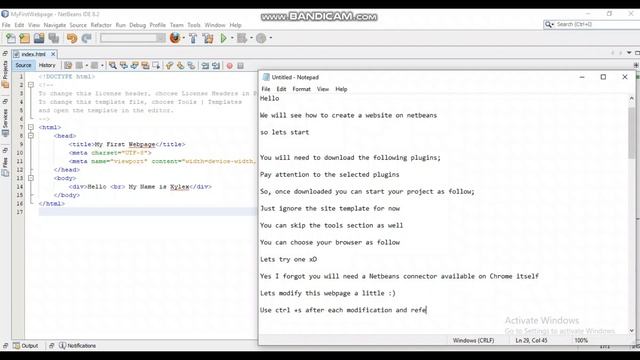The image size is (640, 360).
Task: Open the Projects side panel
Action: (5, 70)
